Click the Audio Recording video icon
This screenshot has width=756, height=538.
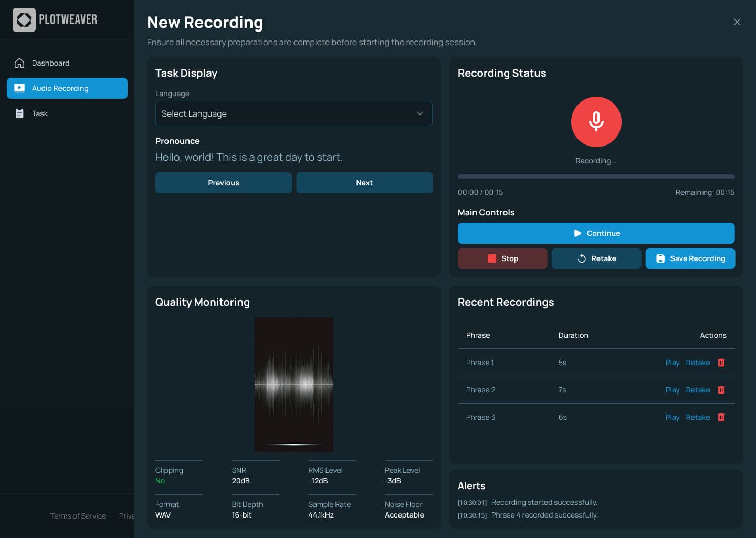[19, 88]
